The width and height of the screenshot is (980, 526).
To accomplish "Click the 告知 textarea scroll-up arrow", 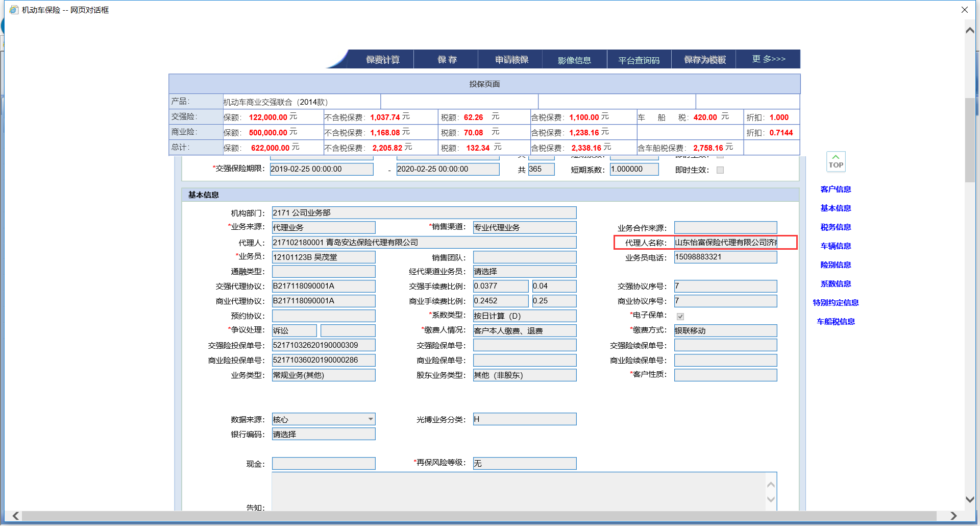I will point(771,484).
